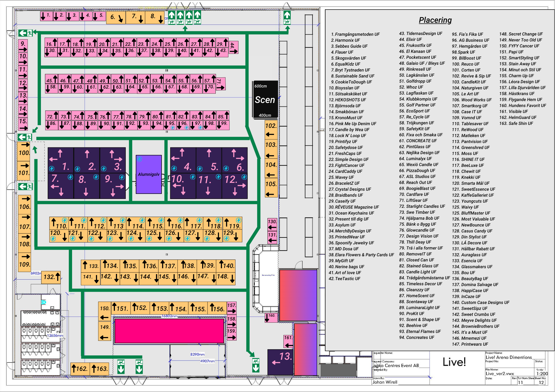Click the emergency exit sign beside booth 9
Viewport: 555px width, 392px height.
click(x=25, y=33)
